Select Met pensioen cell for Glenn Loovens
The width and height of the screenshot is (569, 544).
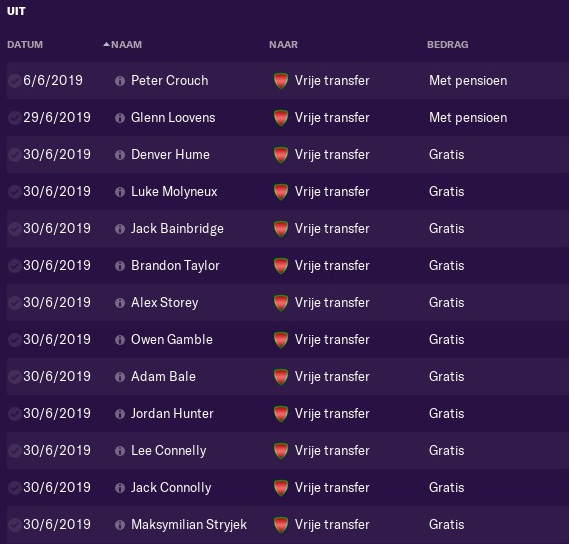(x=468, y=118)
